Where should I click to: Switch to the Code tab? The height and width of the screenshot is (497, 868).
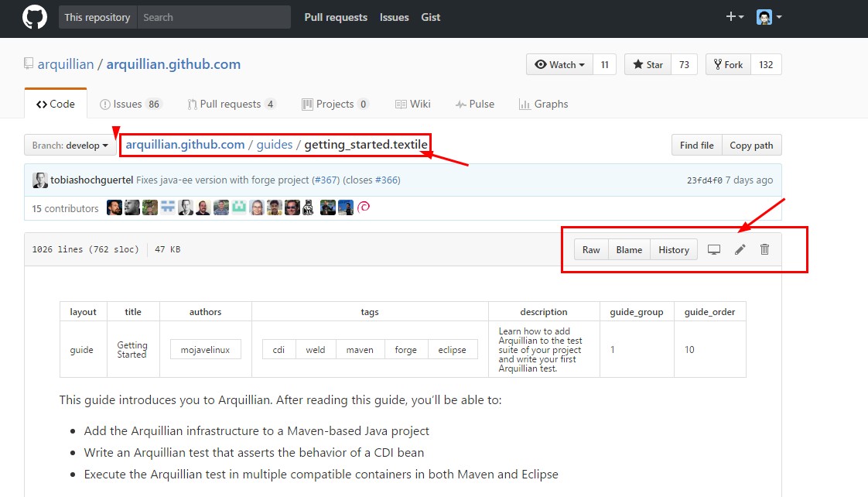pos(56,104)
